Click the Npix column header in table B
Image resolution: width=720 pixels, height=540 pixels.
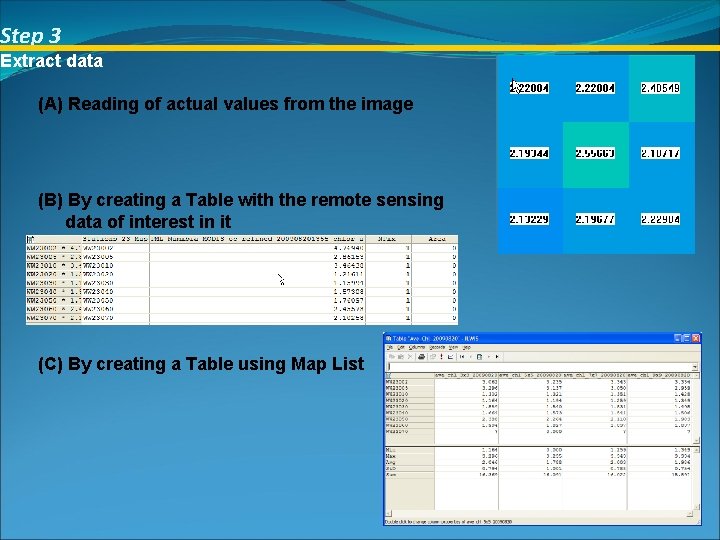[x=388, y=239]
